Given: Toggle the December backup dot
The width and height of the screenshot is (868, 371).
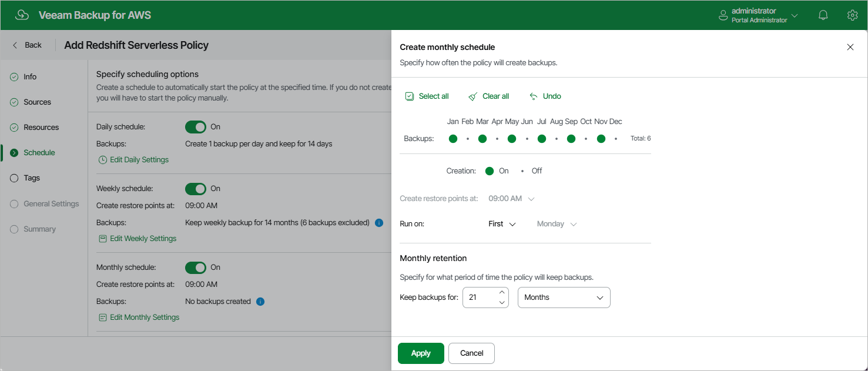Looking at the screenshot, I should click(x=616, y=139).
